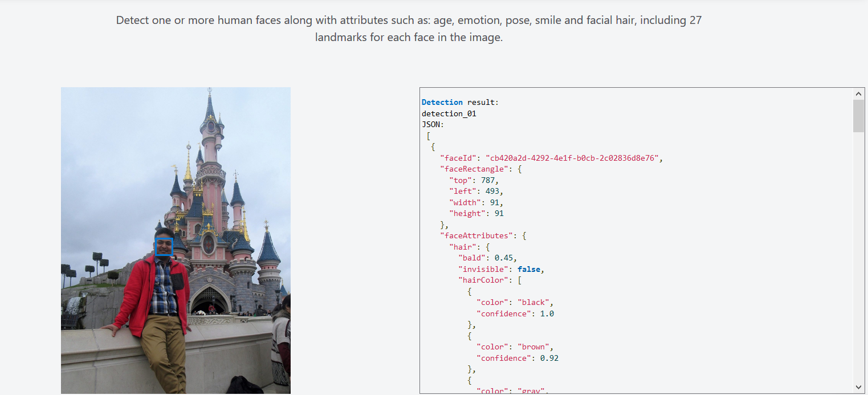Click the "detection_01" text line
Image resolution: width=868 pixels, height=395 pixels.
click(x=449, y=113)
